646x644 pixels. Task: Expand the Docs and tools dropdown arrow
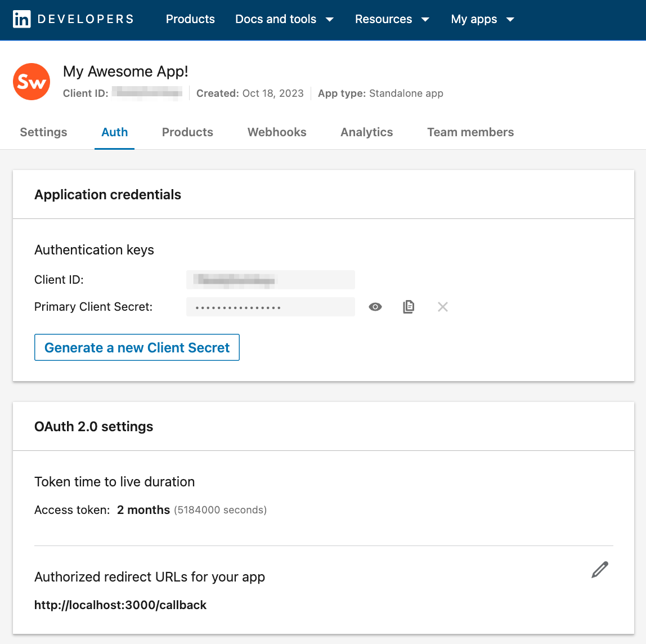tap(330, 19)
